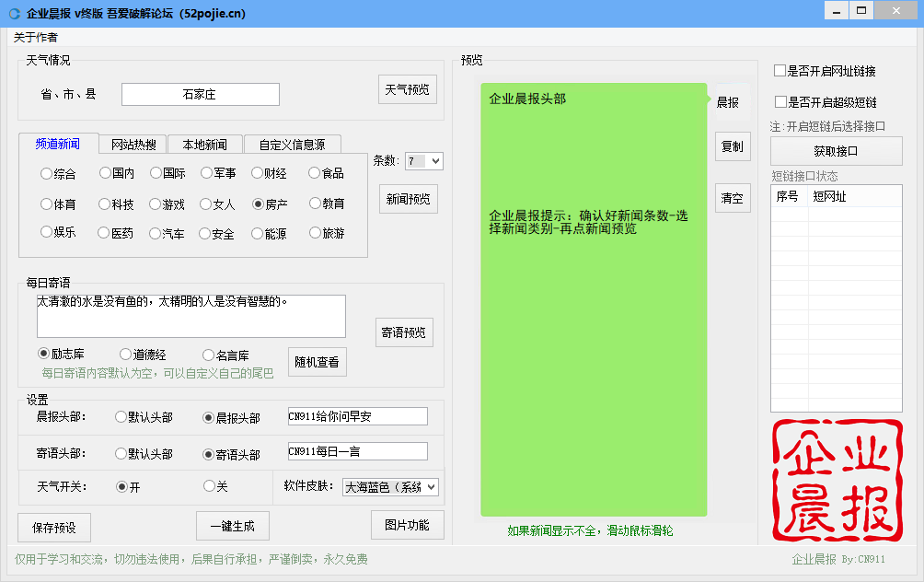Open the 条数 count dropdown
Screen dimensions: 924x582
tap(423, 160)
